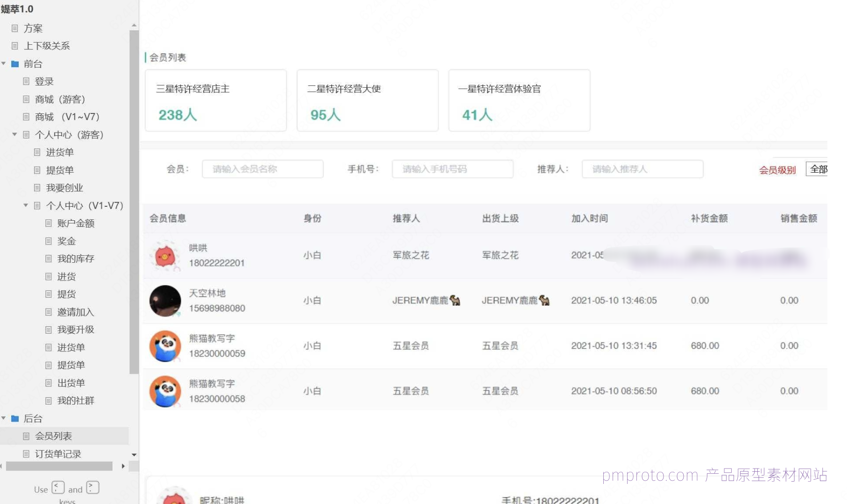847x504 pixels.
Task: Open 商城（V1~V7）page
Action: tap(67, 117)
